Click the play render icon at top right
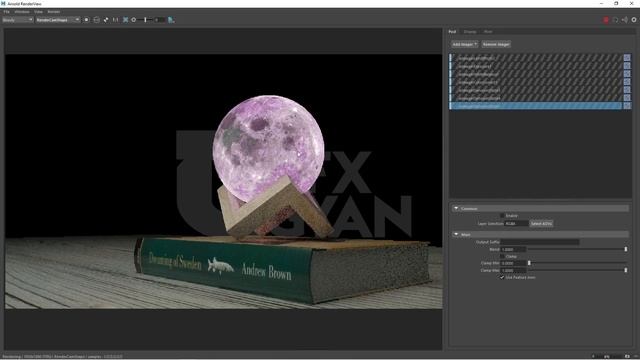Viewport: 640px width, 360px height. click(x=625, y=20)
